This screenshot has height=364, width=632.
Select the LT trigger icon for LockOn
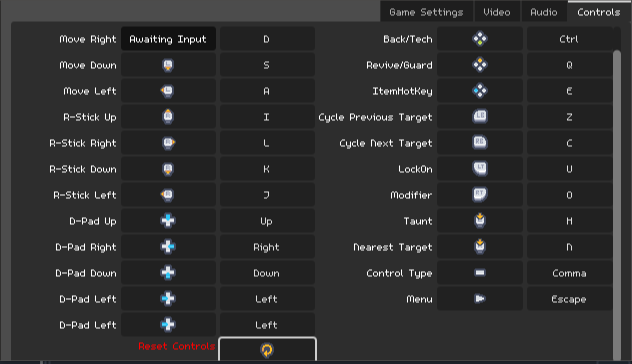coord(480,169)
